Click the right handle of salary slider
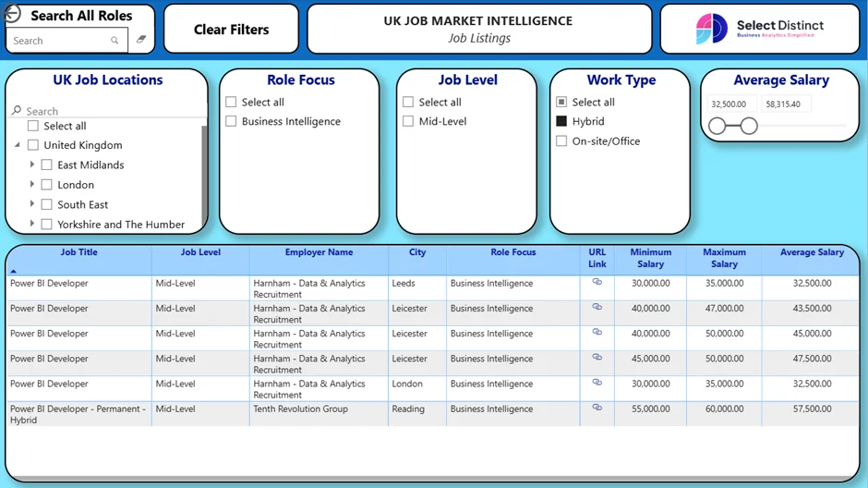This screenshot has height=488, width=868. point(749,127)
